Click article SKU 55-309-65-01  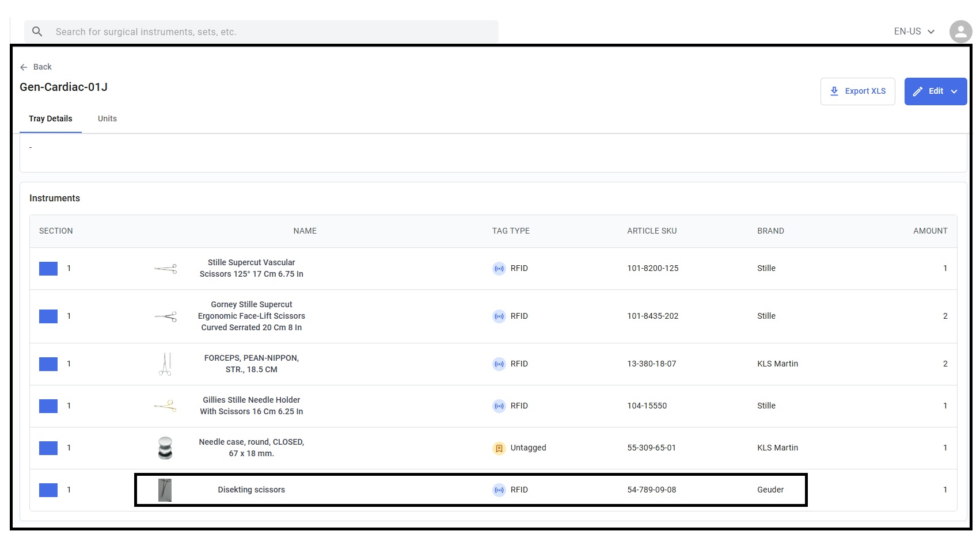coord(652,448)
